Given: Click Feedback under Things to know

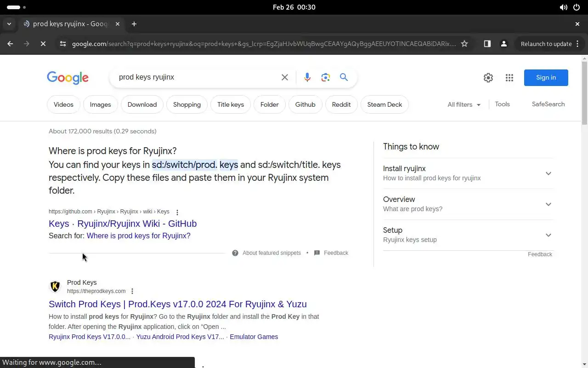Looking at the screenshot, I should tap(540, 254).
